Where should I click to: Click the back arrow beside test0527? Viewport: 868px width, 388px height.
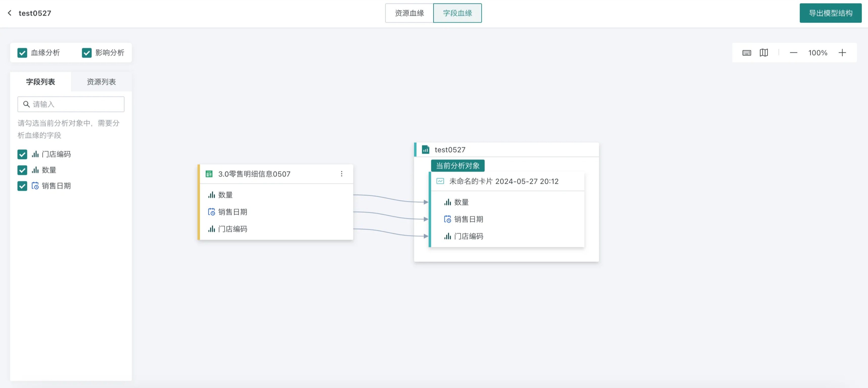pyautogui.click(x=9, y=13)
